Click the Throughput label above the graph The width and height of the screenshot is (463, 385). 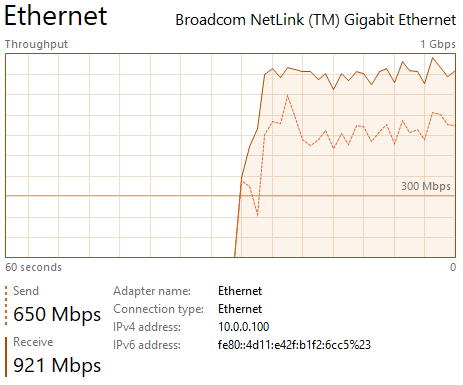pos(36,44)
